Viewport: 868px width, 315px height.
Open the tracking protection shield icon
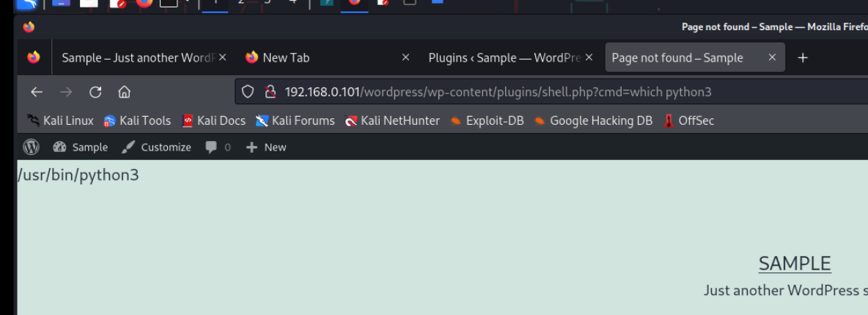point(248,92)
